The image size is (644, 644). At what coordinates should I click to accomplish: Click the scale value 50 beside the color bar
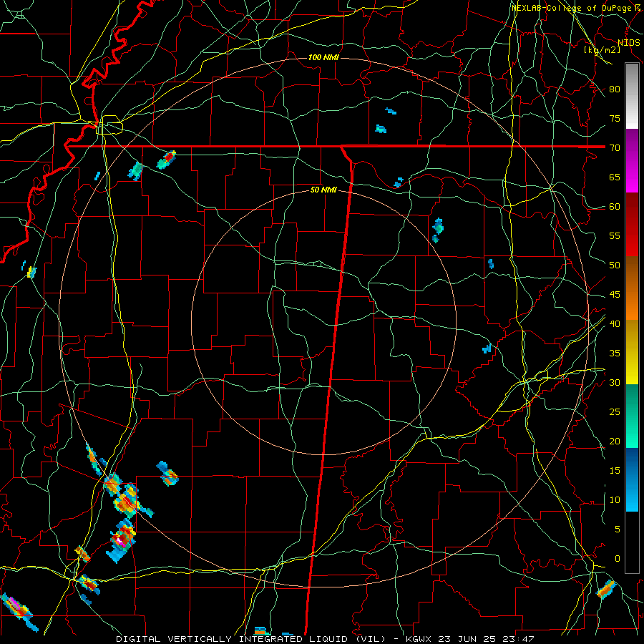click(615, 265)
